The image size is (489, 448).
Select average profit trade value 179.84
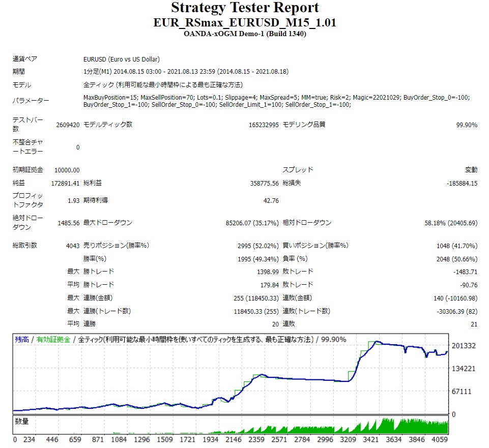pos(270,285)
